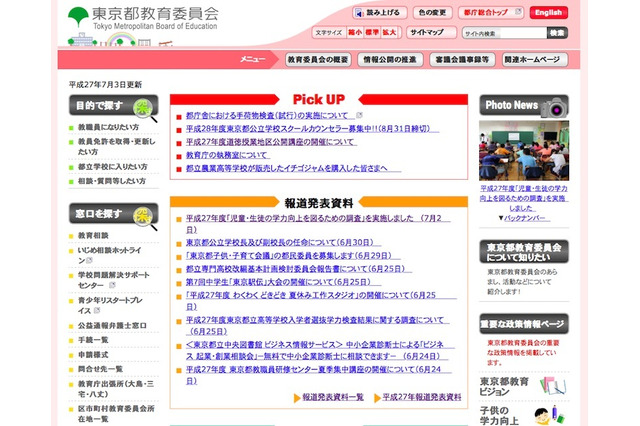Click external link icon beside 都庁総合トップ
The width and height of the screenshot is (640, 426).
(x=518, y=11)
